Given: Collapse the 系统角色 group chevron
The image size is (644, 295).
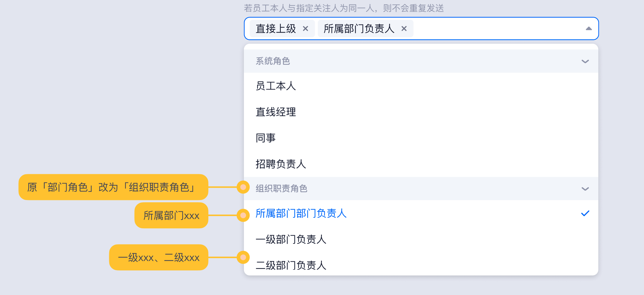Looking at the screenshot, I should click(585, 61).
